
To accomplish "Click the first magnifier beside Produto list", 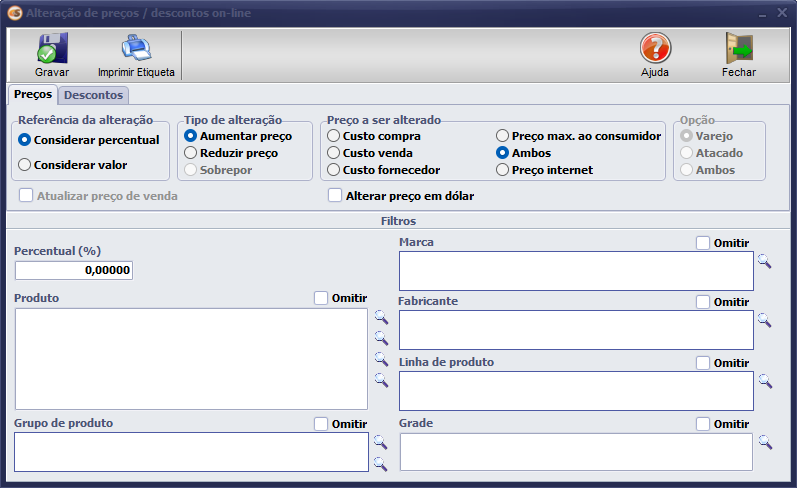I will pyautogui.click(x=380, y=316).
